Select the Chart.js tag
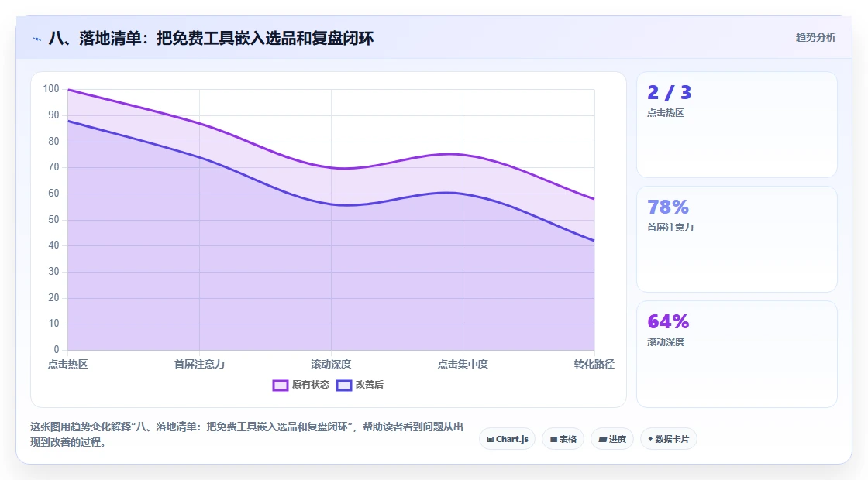This screenshot has width=868, height=480. point(507,439)
